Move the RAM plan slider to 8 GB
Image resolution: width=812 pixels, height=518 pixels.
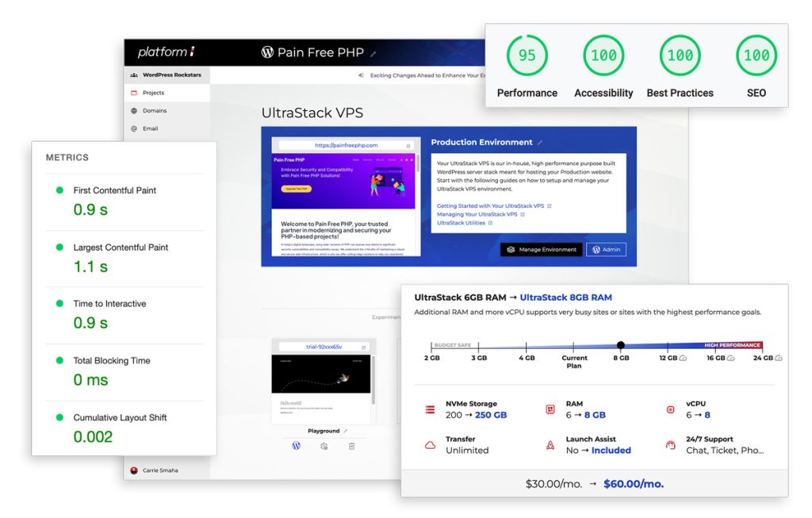pos(622,344)
